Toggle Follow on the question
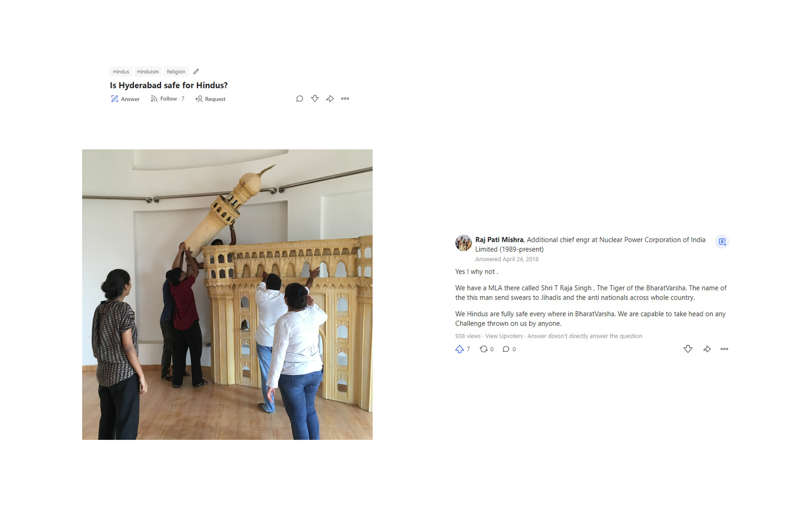 (167, 99)
